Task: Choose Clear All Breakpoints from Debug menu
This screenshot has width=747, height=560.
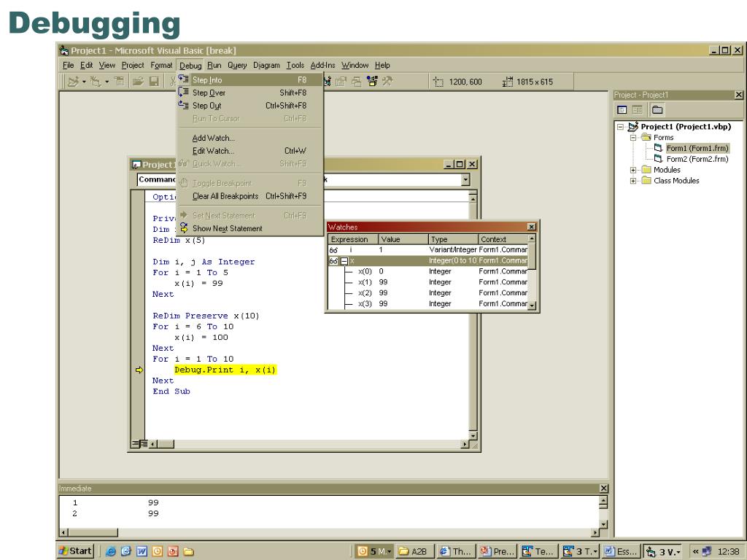Action: (x=249, y=196)
